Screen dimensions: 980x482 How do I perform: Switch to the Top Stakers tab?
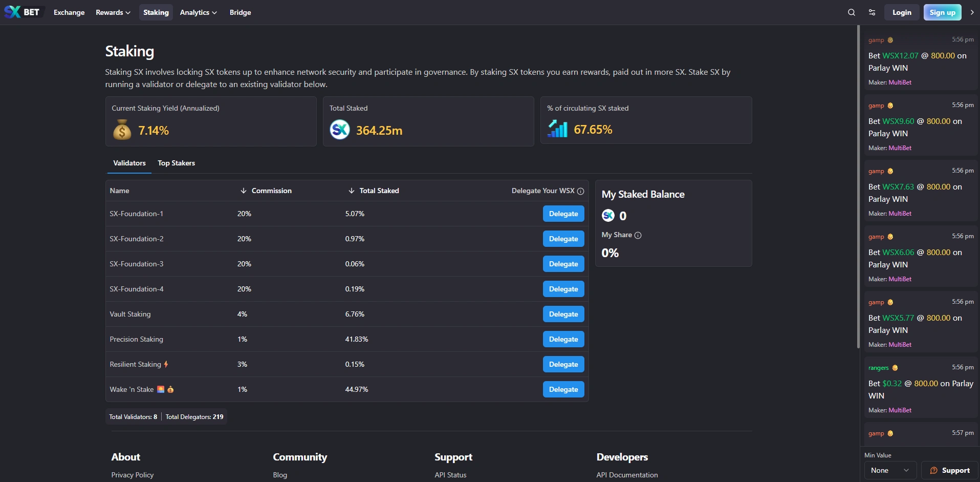[176, 163]
